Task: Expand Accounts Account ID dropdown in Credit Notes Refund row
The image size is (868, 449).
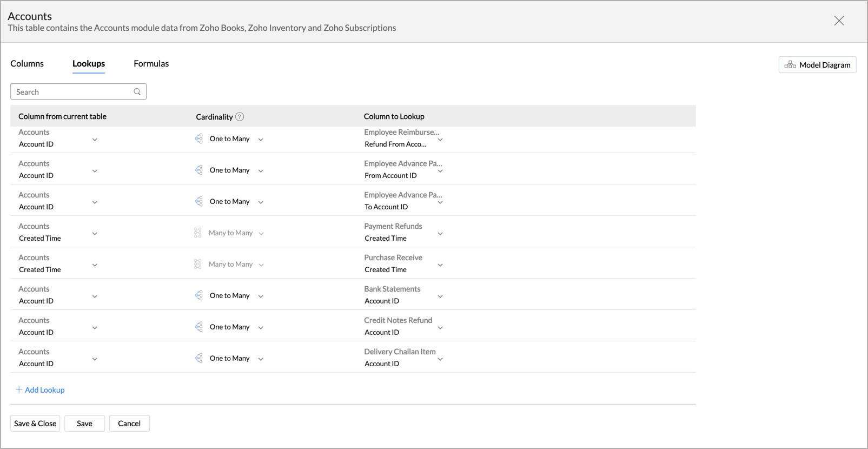Action: click(95, 328)
